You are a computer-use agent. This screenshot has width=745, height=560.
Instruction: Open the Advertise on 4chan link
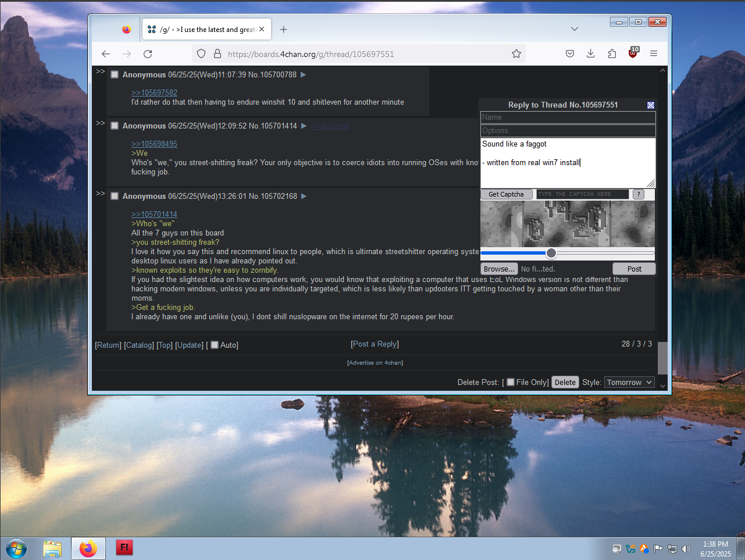point(375,363)
